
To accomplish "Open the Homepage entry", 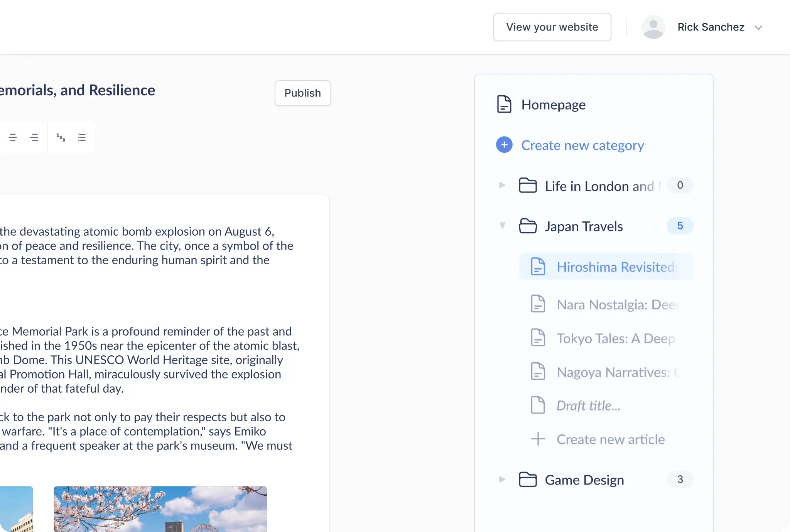I will 541,105.
